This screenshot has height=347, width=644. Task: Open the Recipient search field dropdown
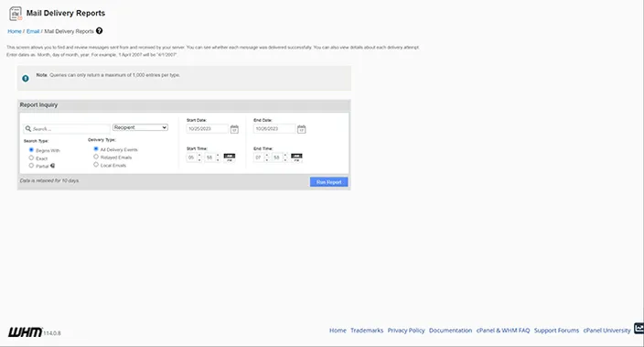tap(140, 127)
